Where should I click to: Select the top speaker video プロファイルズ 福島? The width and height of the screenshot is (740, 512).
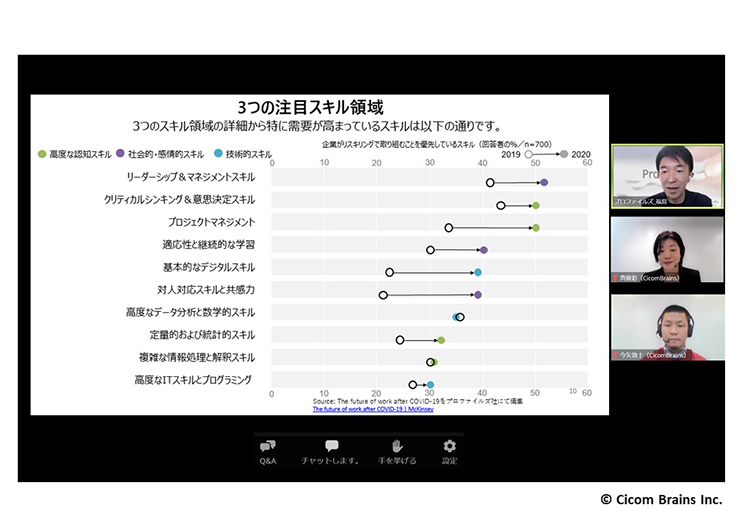(x=667, y=176)
